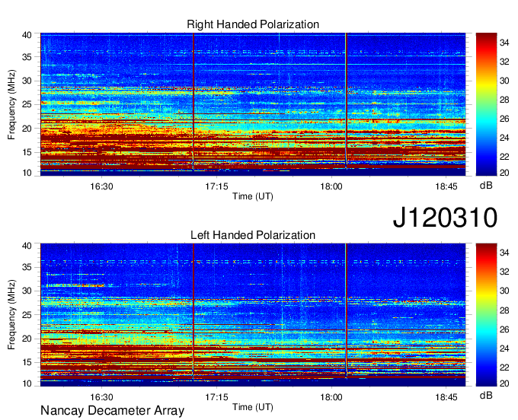Click the 30 dB label on top color bar
The width and height of the screenshot is (518, 420).
(x=504, y=81)
